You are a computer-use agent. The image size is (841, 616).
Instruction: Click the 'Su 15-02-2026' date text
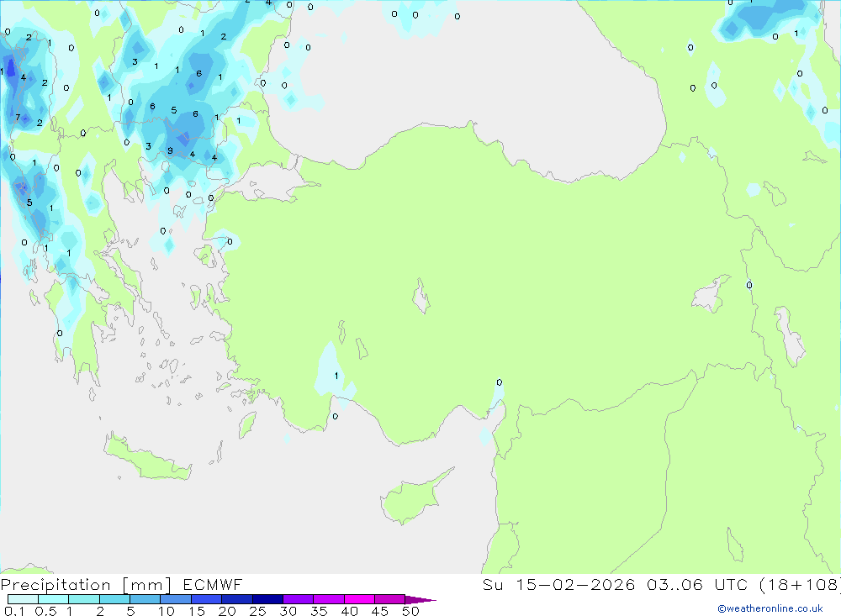pos(559,584)
